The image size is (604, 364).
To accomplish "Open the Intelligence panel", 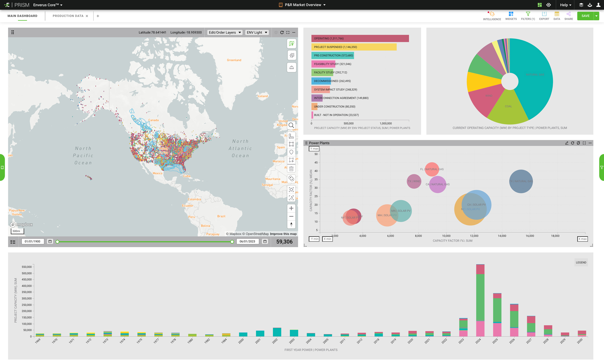I will pos(492,16).
